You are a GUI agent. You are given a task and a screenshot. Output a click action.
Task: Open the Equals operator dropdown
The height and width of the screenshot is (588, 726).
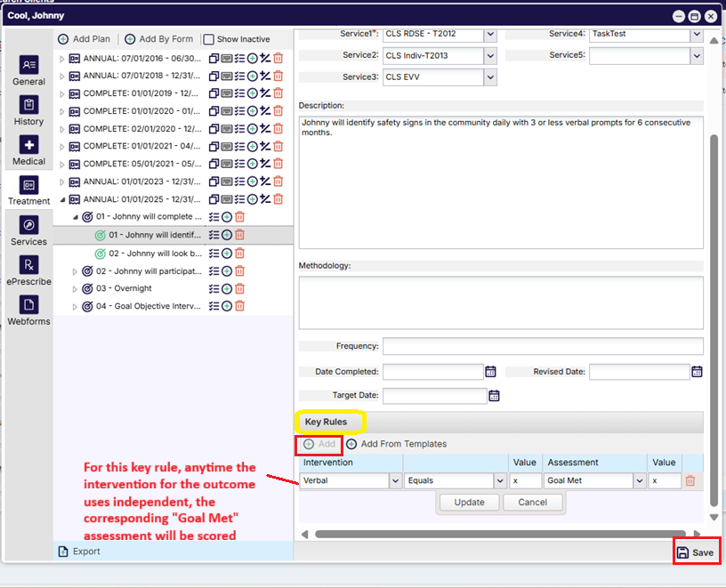click(500, 480)
